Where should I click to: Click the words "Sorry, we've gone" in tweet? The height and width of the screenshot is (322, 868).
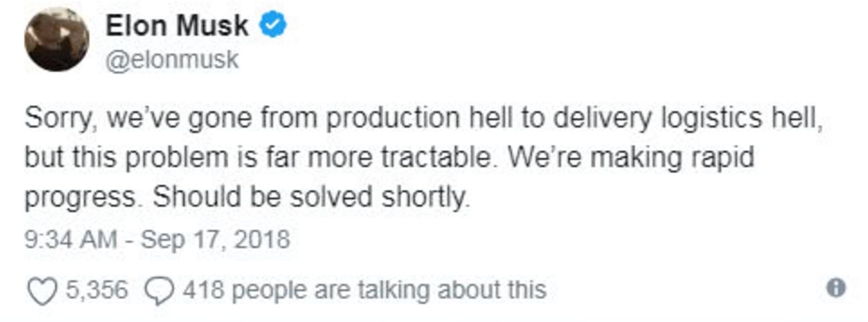pyautogui.click(x=138, y=118)
